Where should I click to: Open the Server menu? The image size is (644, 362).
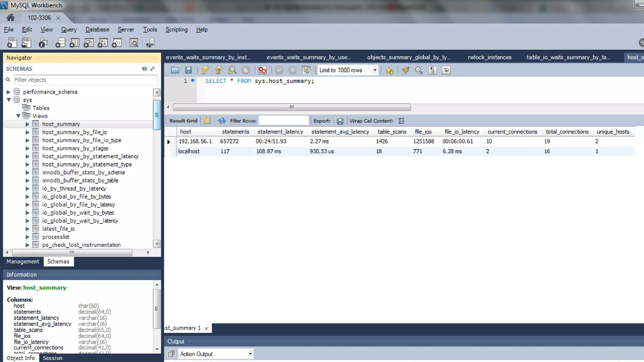point(126,30)
